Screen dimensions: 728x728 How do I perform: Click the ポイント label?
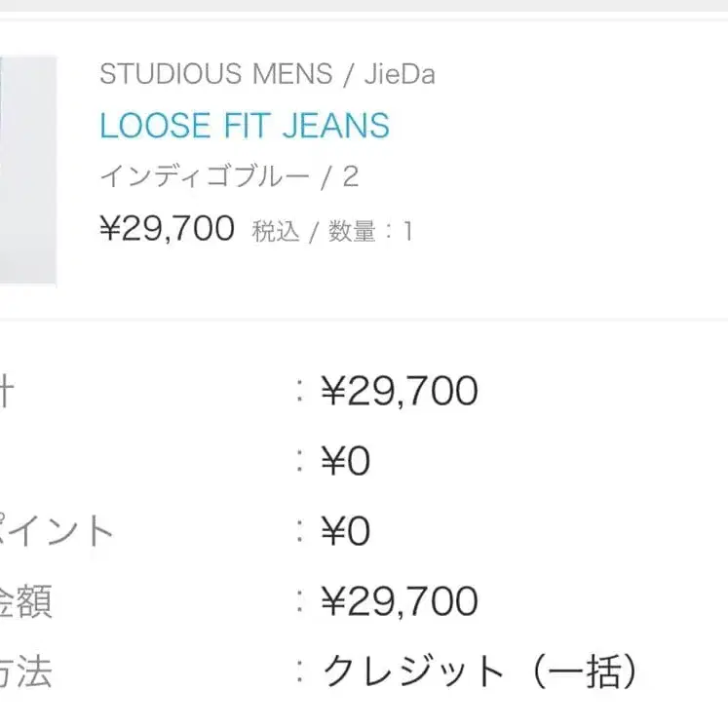[57, 532]
